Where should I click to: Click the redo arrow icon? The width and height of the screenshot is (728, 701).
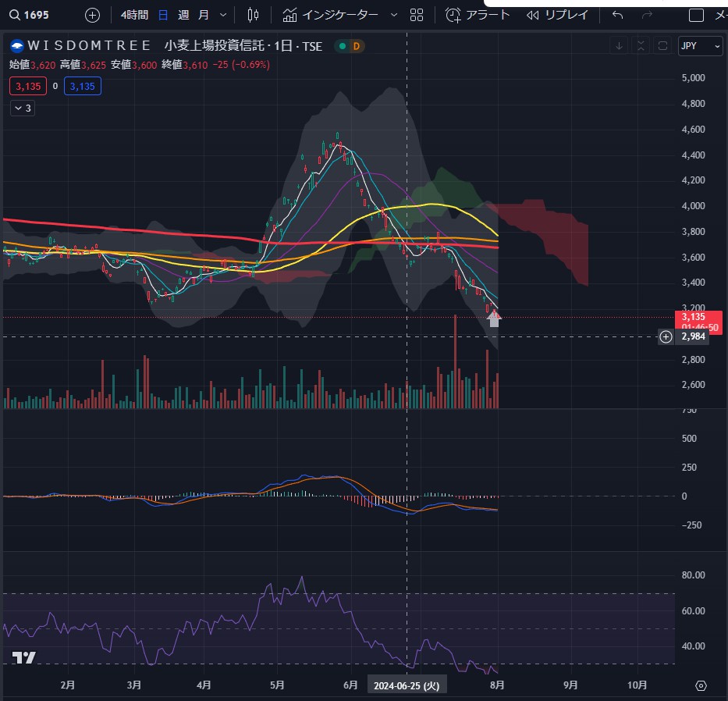point(647,16)
